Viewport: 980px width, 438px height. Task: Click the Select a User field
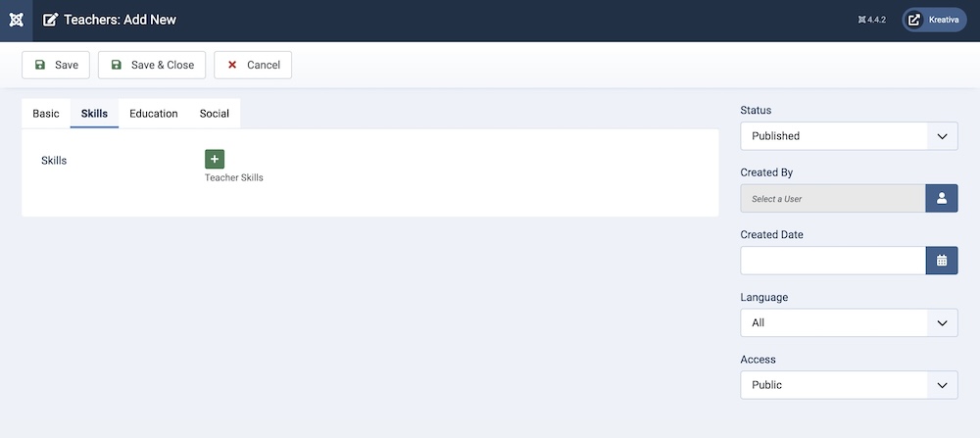(833, 198)
